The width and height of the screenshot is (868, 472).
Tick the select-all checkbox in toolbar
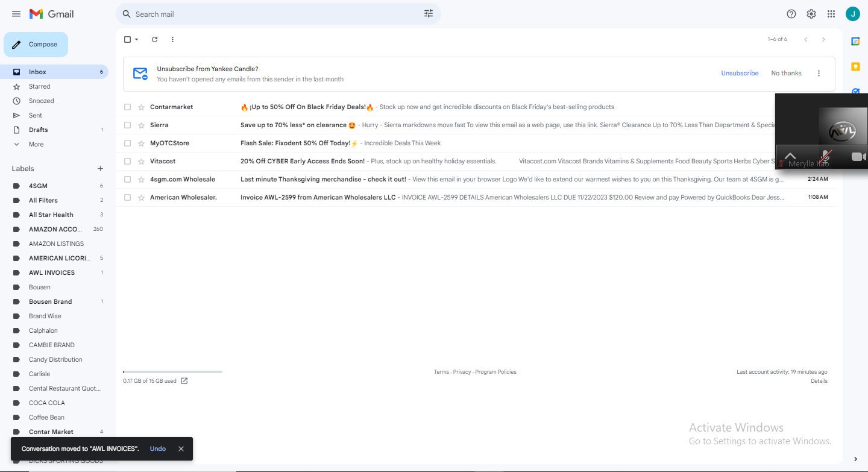127,39
